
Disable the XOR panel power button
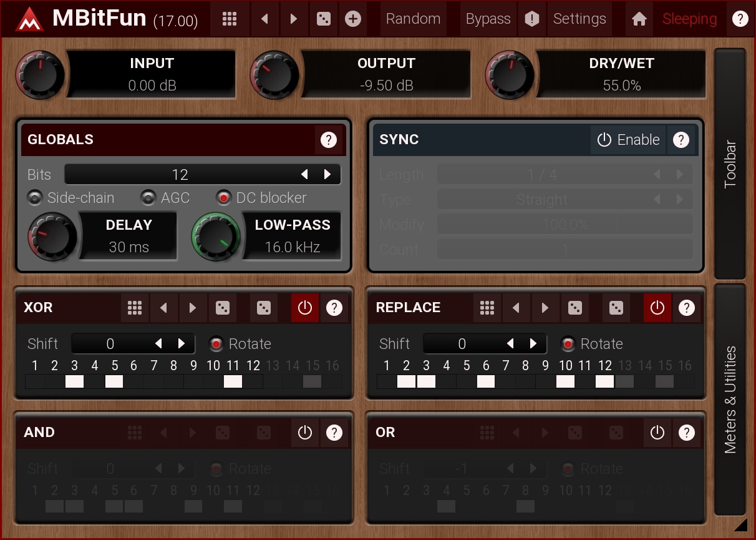(304, 308)
